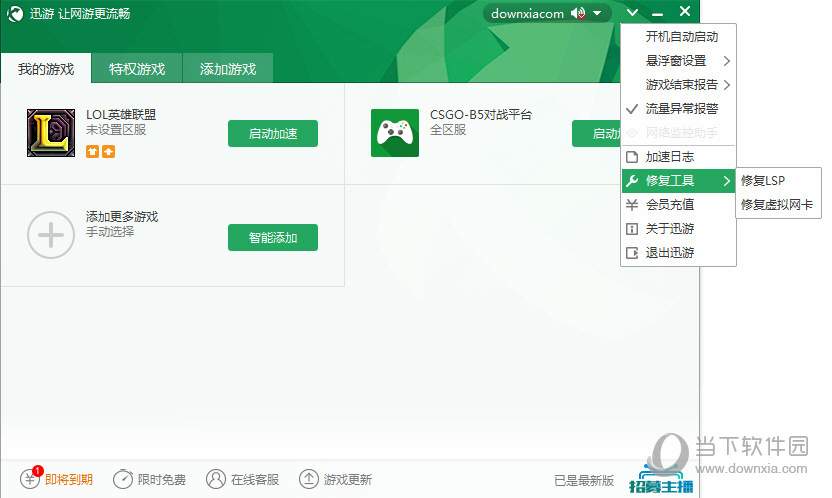Open the 在线客服 link
Image resolution: width=832 pixels, height=498 pixels.
click(x=255, y=479)
